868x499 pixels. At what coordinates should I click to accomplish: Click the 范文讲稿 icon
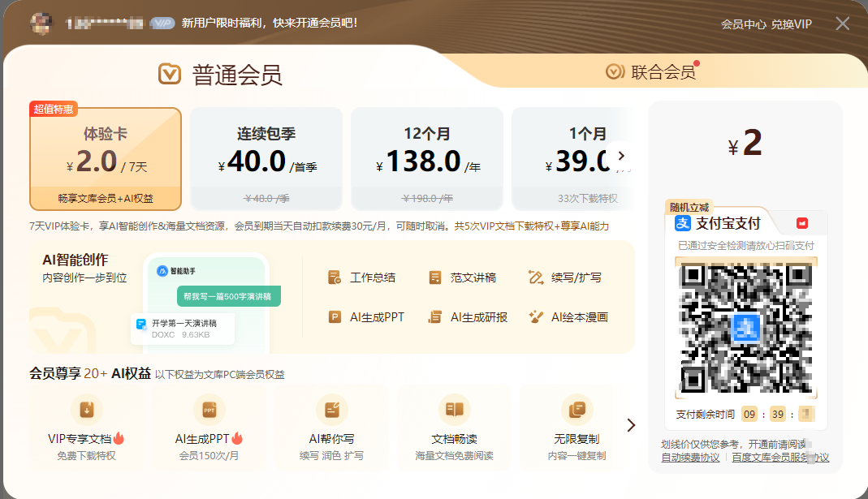(x=435, y=277)
